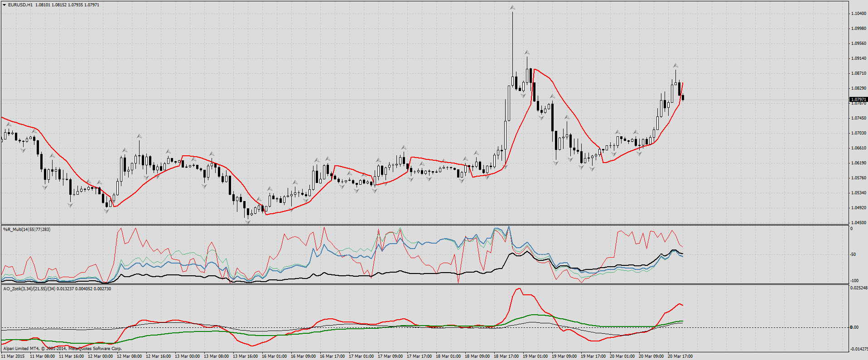Click the %R_Mult(14|55|77|283) indicator label
Viewport: 868px width, 360px height.
pyautogui.click(x=27, y=230)
